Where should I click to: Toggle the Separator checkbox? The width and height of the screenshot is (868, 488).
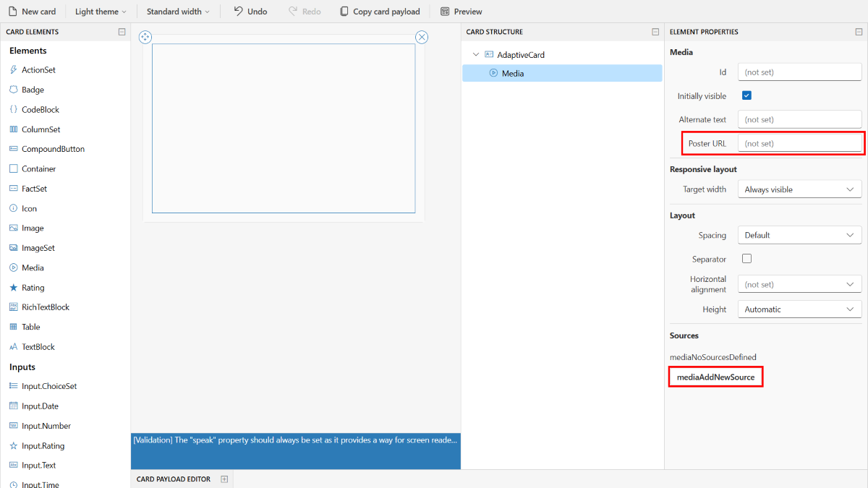[x=747, y=259]
